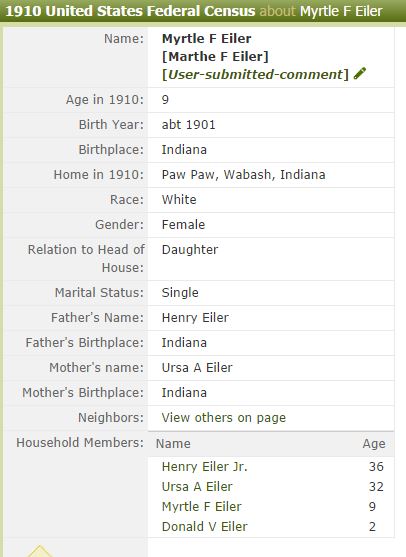
Task: Click the 1910 United States Federal Census title
Action: coord(130,11)
